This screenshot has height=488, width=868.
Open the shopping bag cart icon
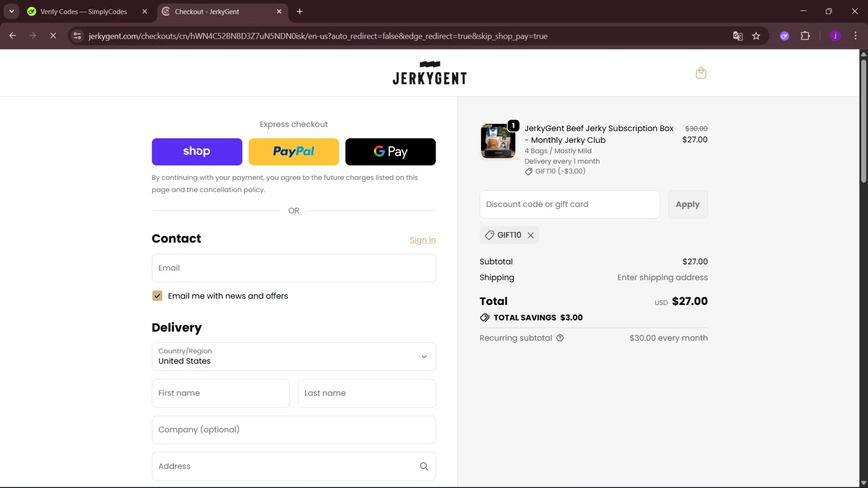tap(701, 73)
